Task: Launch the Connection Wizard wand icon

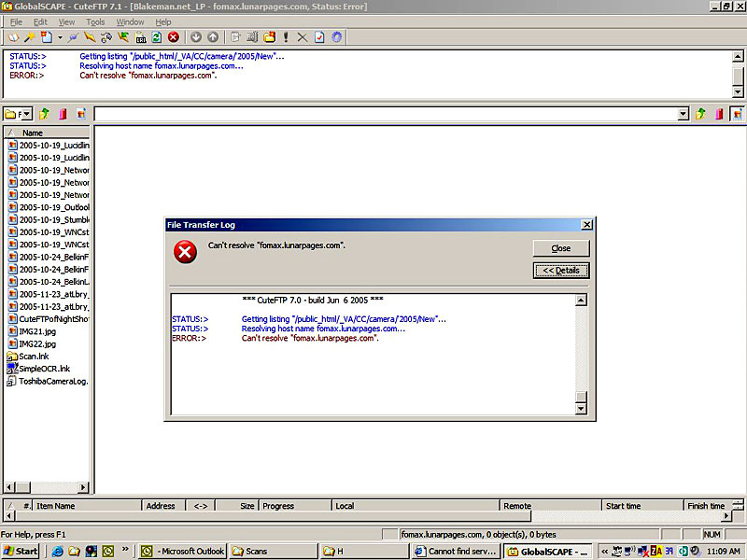Action: [29, 37]
